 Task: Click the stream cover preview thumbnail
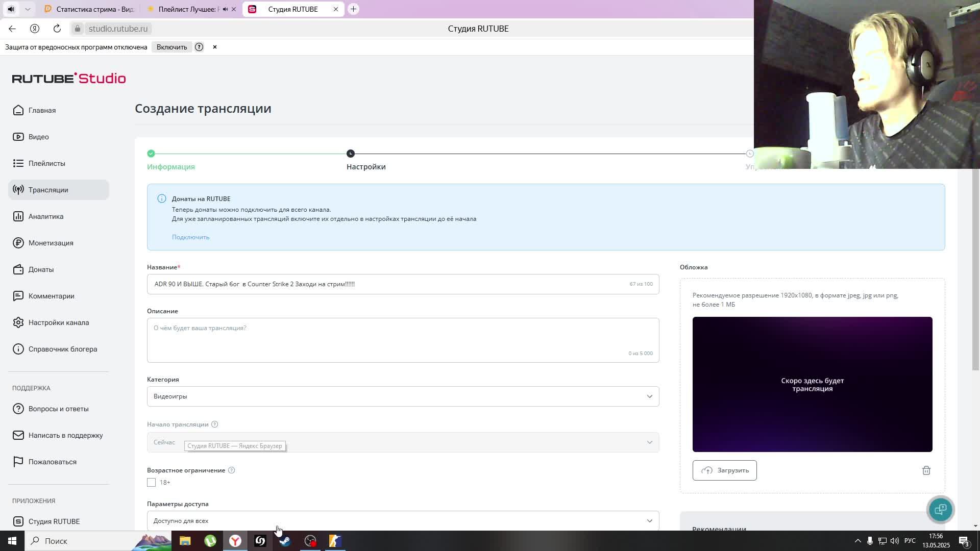point(812,384)
